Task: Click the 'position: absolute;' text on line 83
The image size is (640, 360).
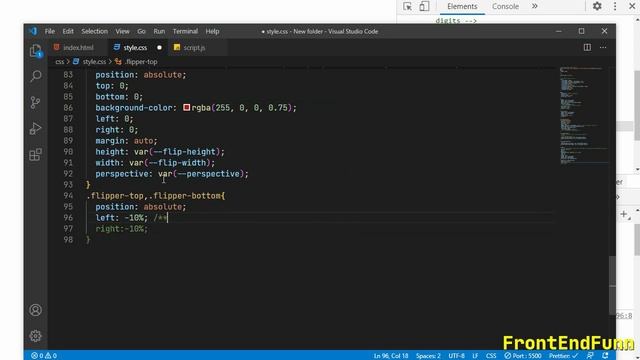Action: 140,75
